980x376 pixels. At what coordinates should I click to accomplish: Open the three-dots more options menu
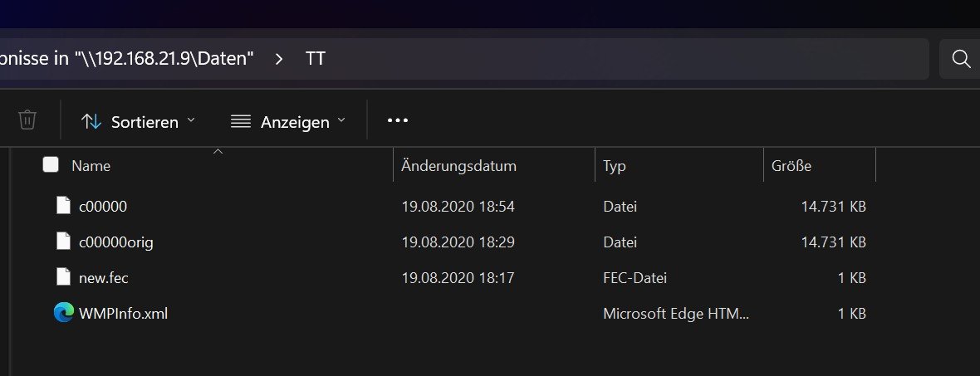tap(398, 120)
